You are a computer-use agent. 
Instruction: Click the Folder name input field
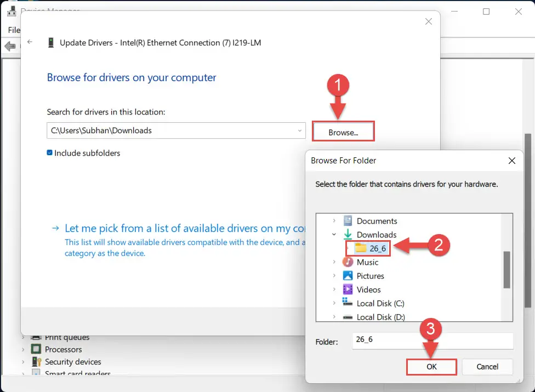[x=432, y=341]
